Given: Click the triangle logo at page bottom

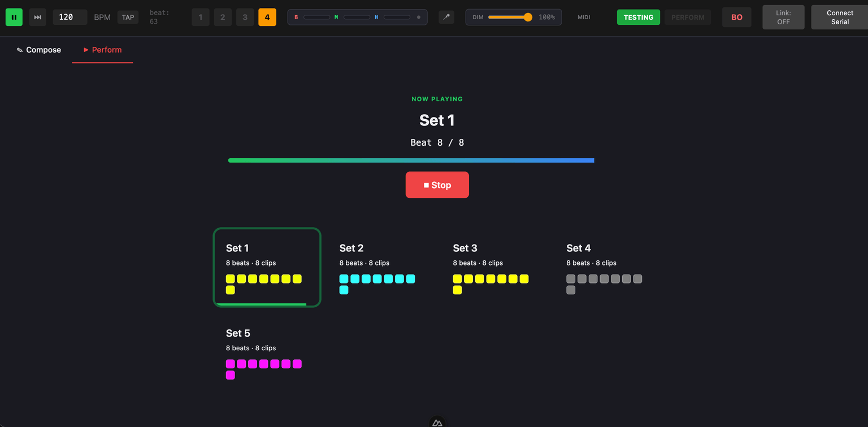Looking at the screenshot, I should [x=437, y=422].
